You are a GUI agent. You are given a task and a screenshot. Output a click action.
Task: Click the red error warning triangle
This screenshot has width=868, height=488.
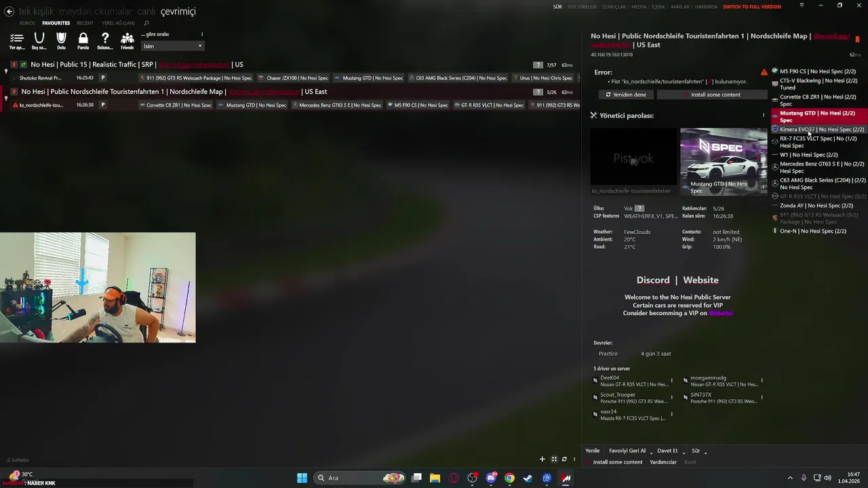764,72
